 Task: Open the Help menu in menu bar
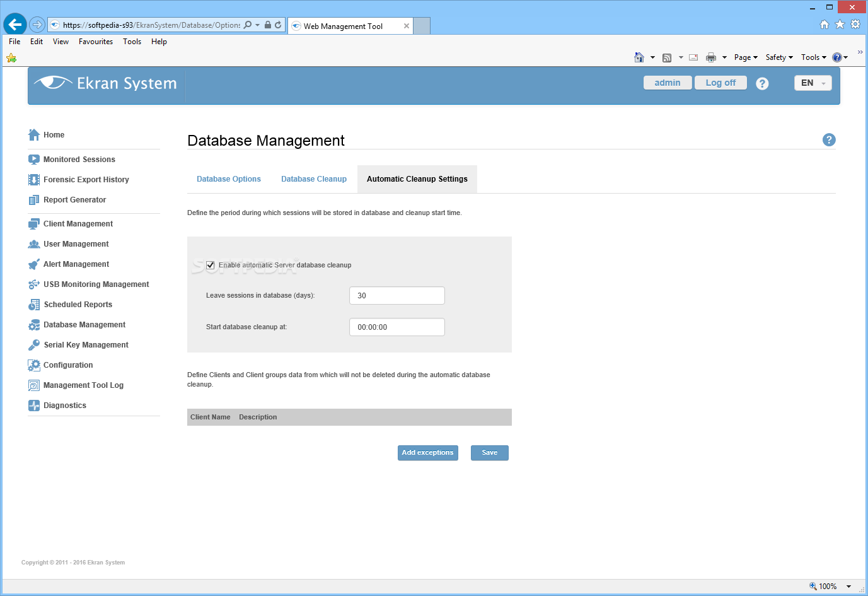tap(159, 42)
